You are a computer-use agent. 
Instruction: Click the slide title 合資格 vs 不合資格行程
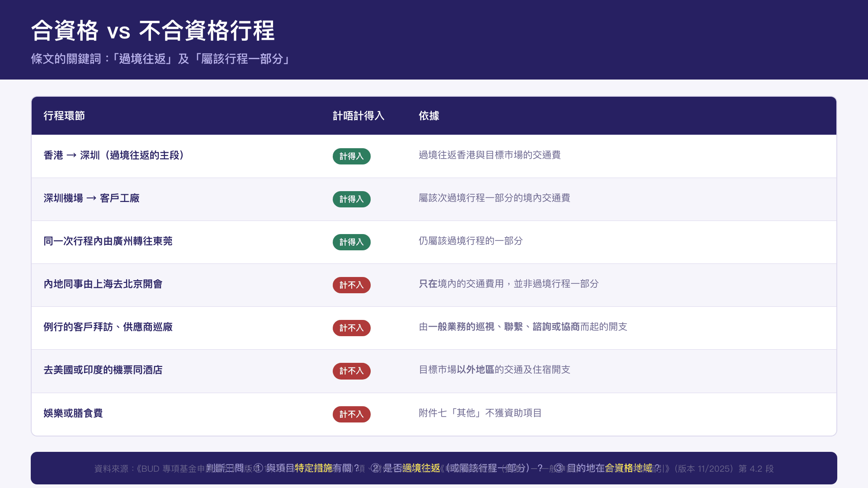coord(153,31)
